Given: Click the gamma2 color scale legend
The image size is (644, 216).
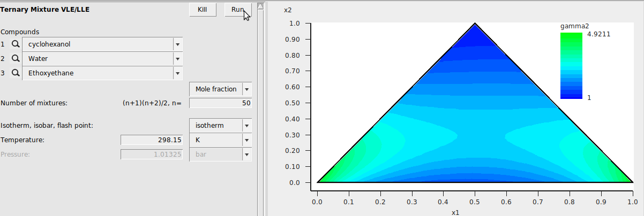Looking at the screenshot, I should point(571,66).
